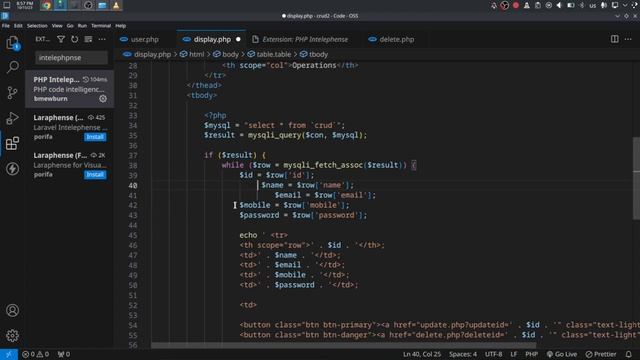This screenshot has width=640, height=360.
Task: Change indentation via Spaces: 4
Action: tap(463, 354)
